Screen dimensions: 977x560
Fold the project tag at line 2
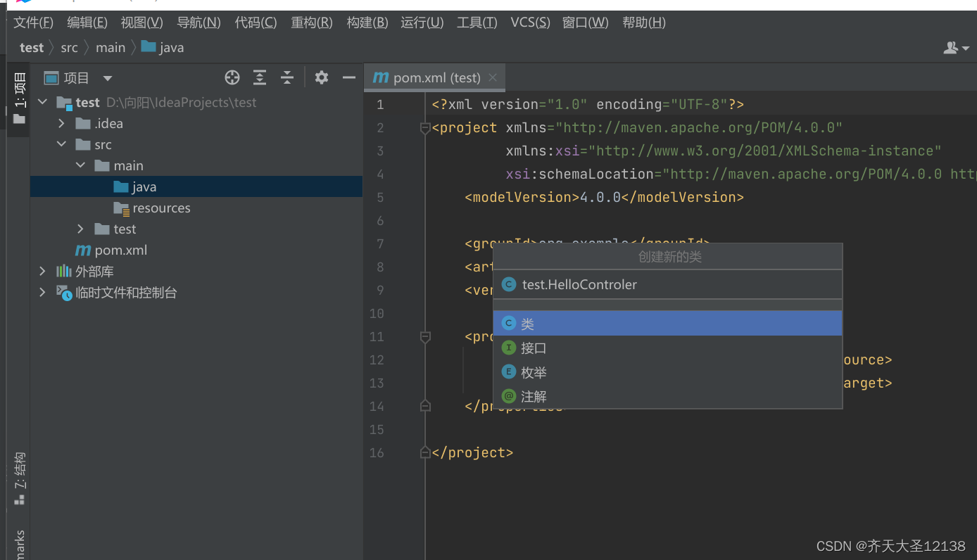coord(425,128)
